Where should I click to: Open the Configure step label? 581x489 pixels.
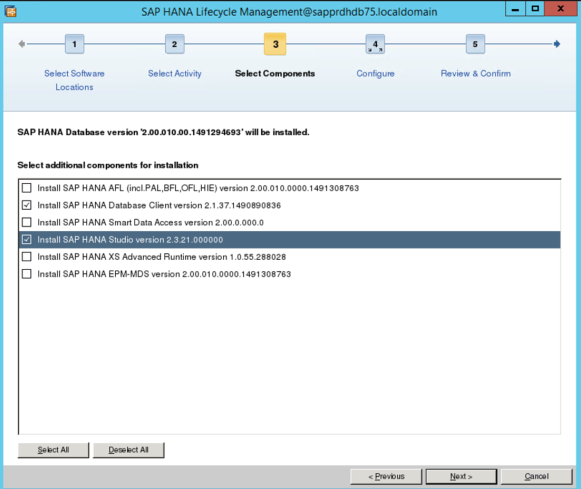(x=375, y=73)
